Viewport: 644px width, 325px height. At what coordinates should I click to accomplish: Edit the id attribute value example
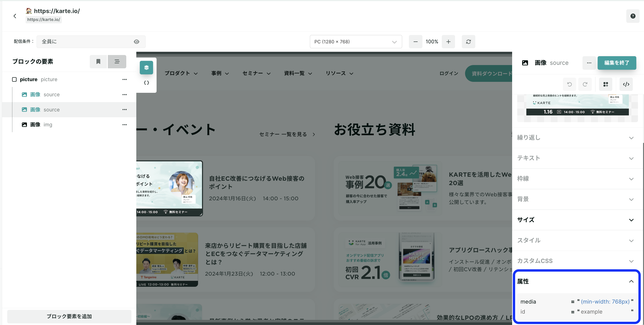pyautogui.click(x=605, y=312)
